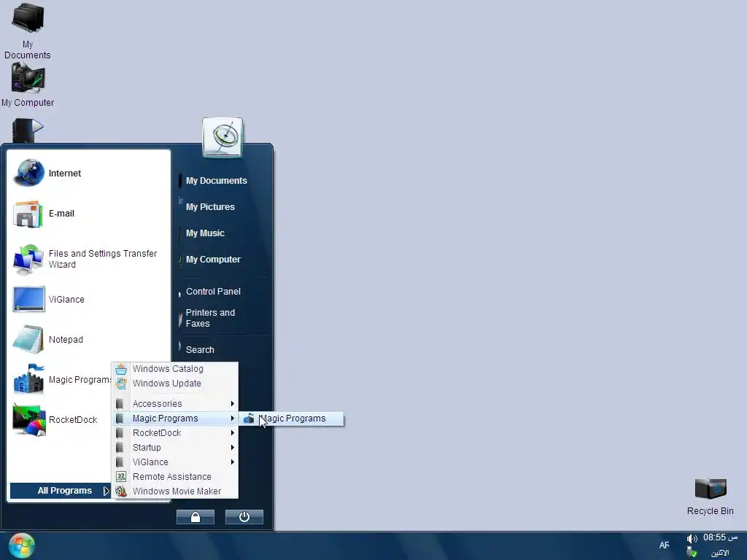Click the Windows Update icon
The height and width of the screenshot is (560, 747).
(x=121, y=384)
